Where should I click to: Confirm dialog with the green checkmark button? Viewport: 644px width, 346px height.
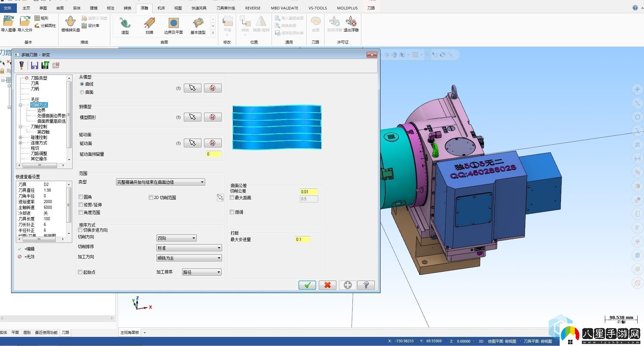pyautogui.click(x=307, y=285)
